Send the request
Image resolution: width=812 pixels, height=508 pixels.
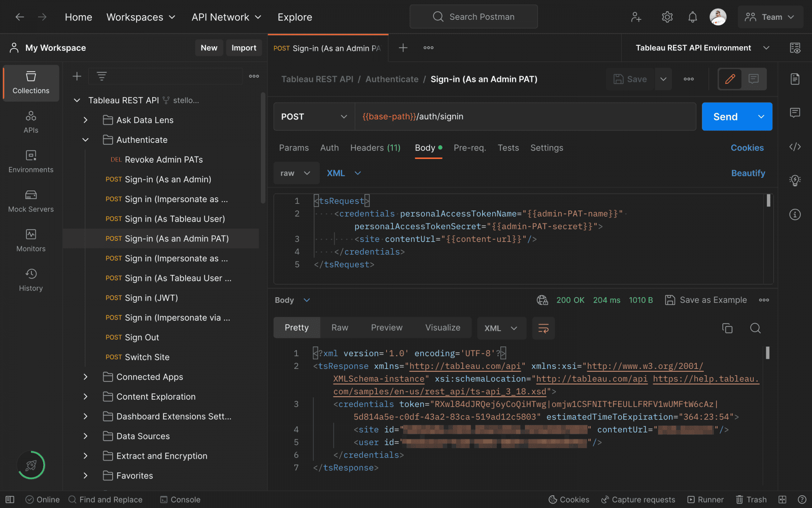[726, 117]
